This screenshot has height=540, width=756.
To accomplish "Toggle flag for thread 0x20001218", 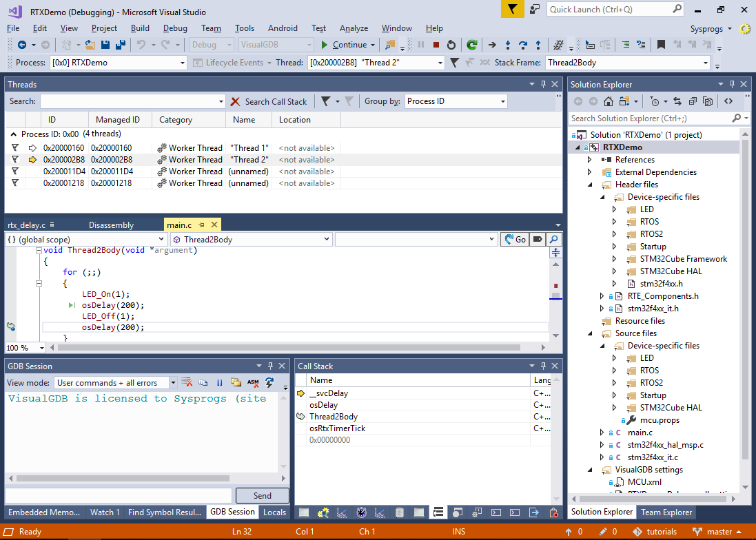I will pos(15,183).
